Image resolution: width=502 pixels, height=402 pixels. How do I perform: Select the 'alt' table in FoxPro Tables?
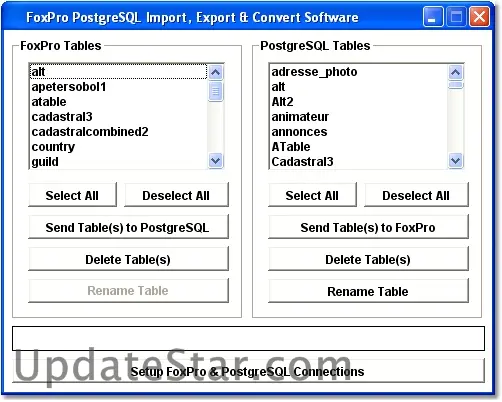[x=118, y=72]
